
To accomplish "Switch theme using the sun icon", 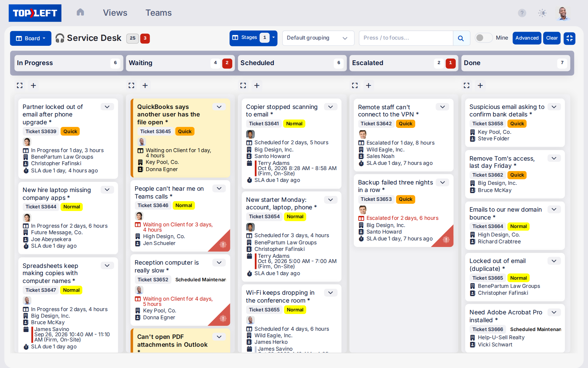I will point(542,13).
